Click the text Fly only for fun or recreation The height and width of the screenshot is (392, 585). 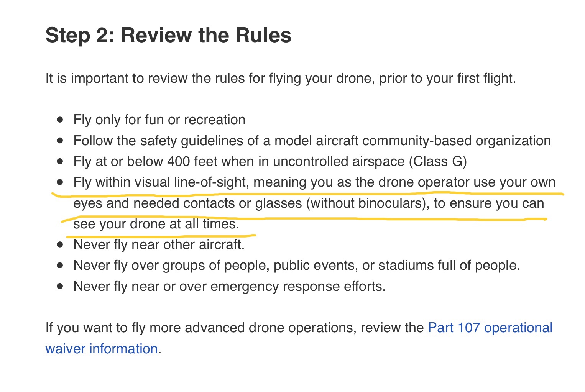[159, 120]
